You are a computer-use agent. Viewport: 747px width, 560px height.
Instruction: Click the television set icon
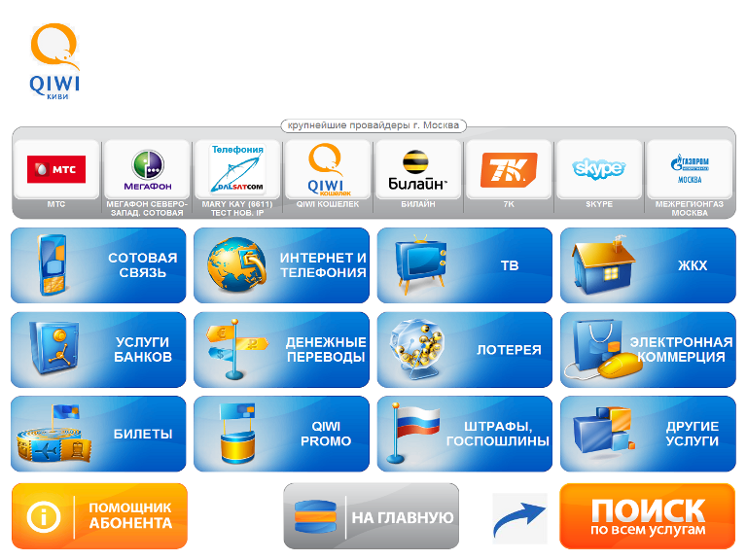[420, 264]
